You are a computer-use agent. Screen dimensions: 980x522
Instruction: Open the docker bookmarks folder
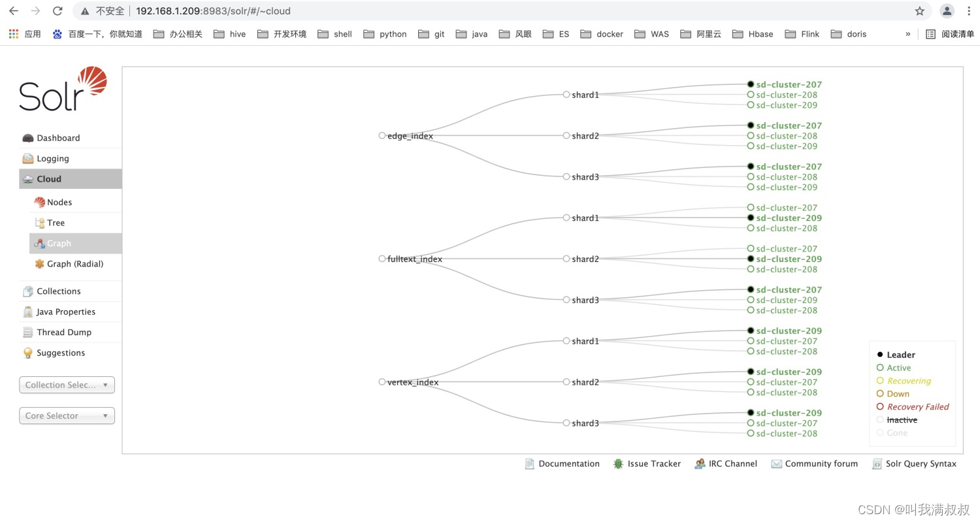(x=602, y=34)
